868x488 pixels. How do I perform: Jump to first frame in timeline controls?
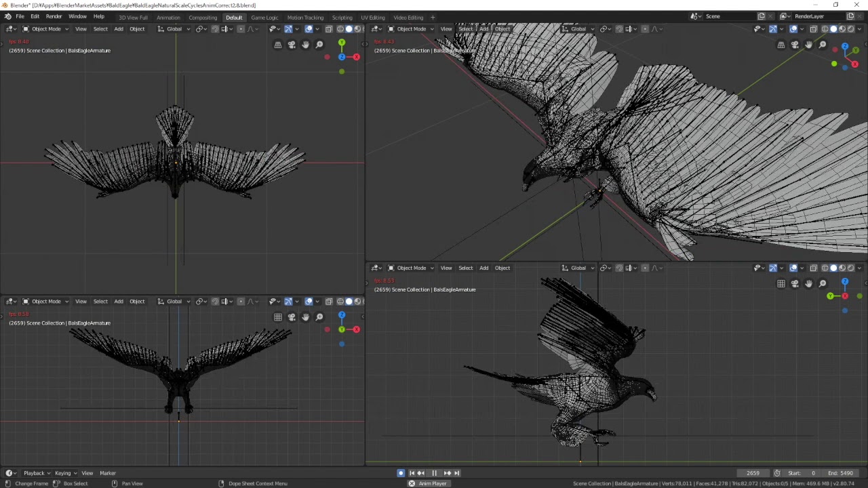click(x=412, y=473)
